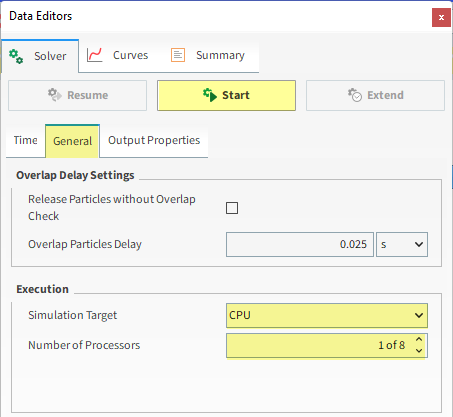The image size is (453, 417).
Task: Click the Extend gear-clock icon
Action: [x=355, y=95]
